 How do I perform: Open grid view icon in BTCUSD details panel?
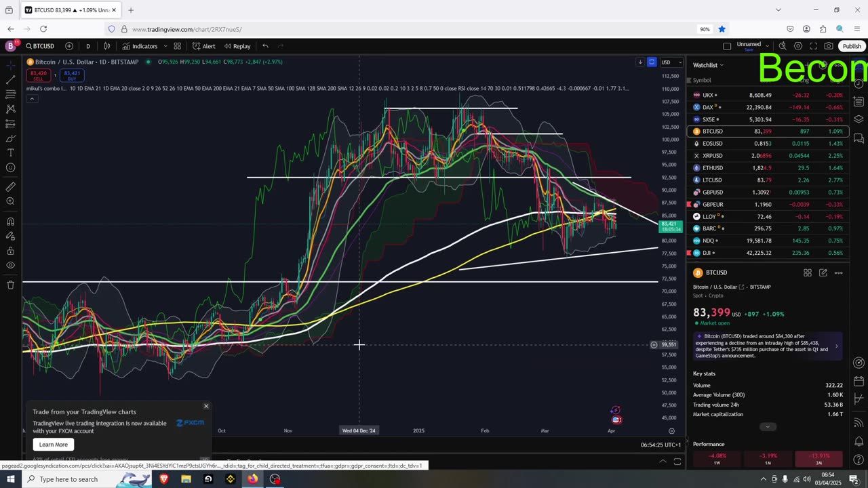[x=808, y=272]
